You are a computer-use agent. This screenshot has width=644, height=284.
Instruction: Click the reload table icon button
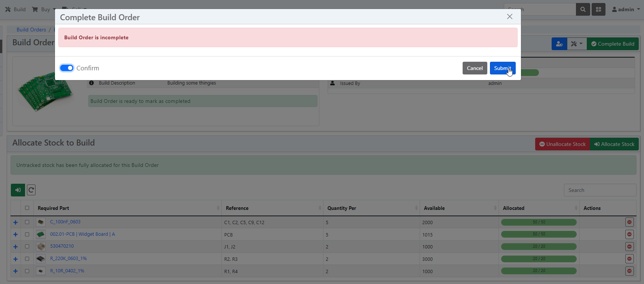click(x=31, y=190)
